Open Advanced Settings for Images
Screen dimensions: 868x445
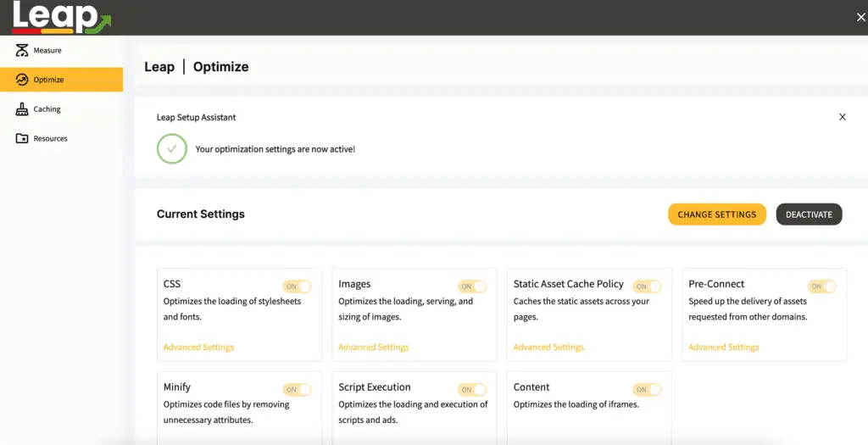pos(374,347)
